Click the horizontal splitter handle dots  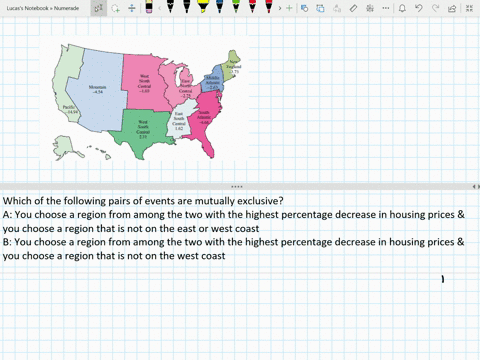[237, 187]
